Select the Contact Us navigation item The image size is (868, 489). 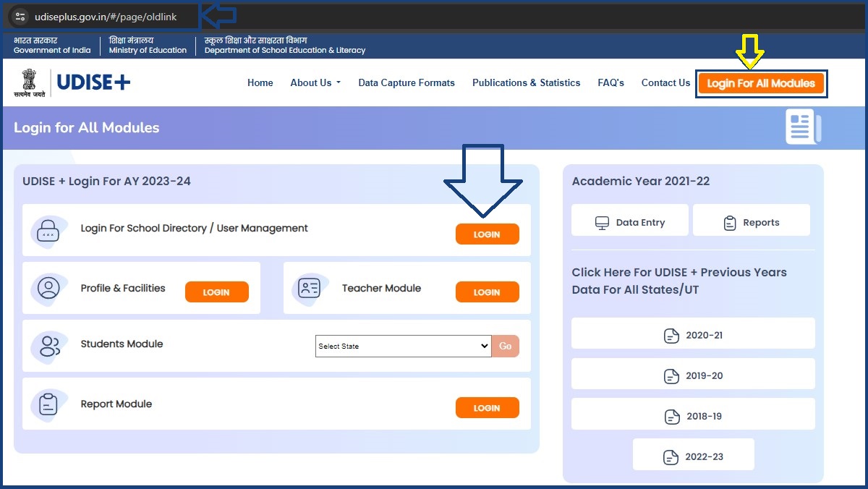pos(665,82)
